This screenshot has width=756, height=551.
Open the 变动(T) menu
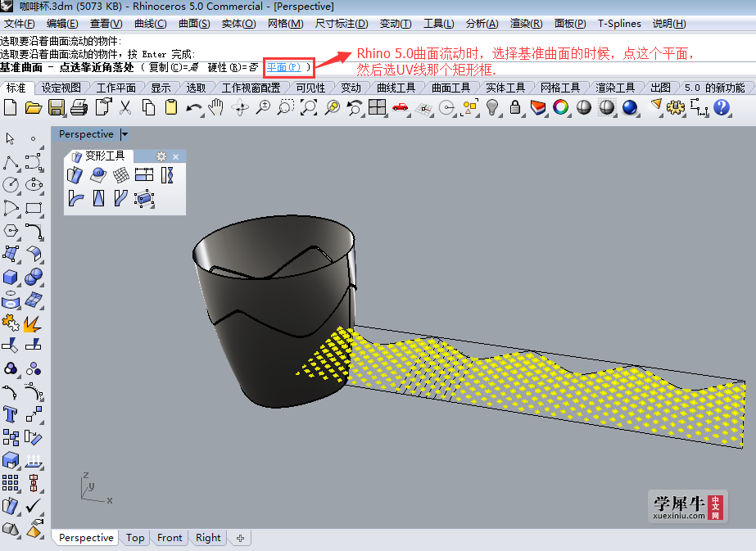click(396, 24)
